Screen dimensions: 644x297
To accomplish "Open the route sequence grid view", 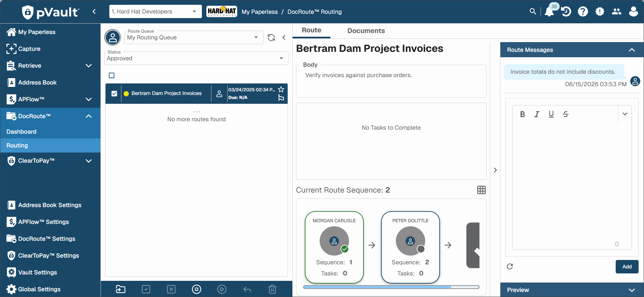I will coord(481,190).
